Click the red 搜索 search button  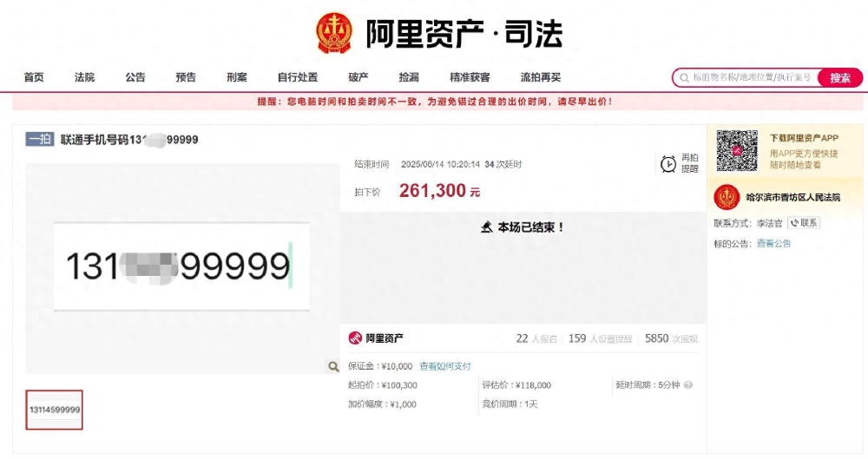pyautogui.click(x=839, y=77)
